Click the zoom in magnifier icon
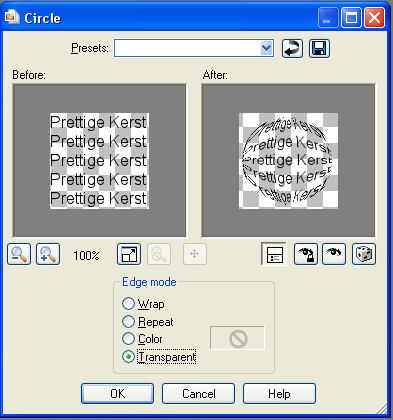This screenshot has height=420, width=393. pyautogui.click(x=48, y=254)
